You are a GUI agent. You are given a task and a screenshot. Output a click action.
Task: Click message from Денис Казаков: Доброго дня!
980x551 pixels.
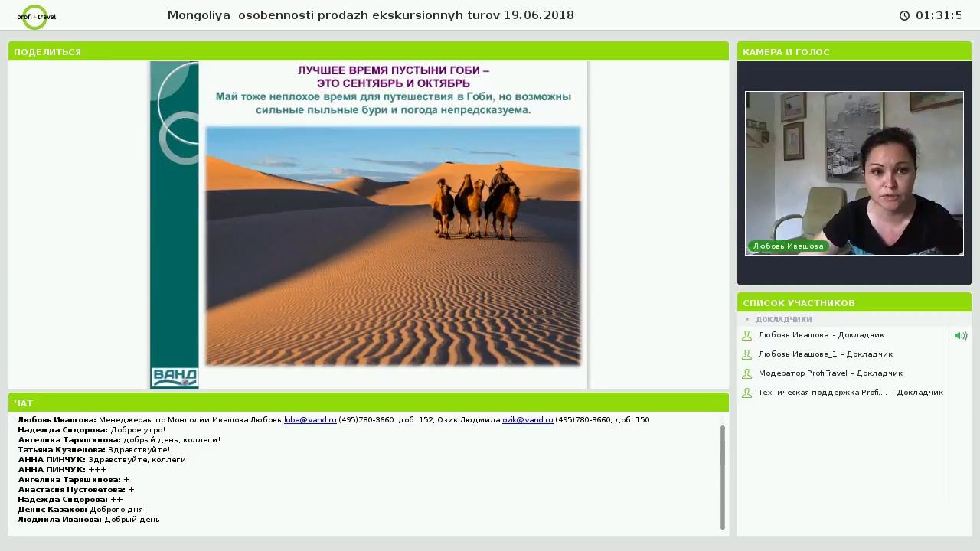tap(82, 510)
